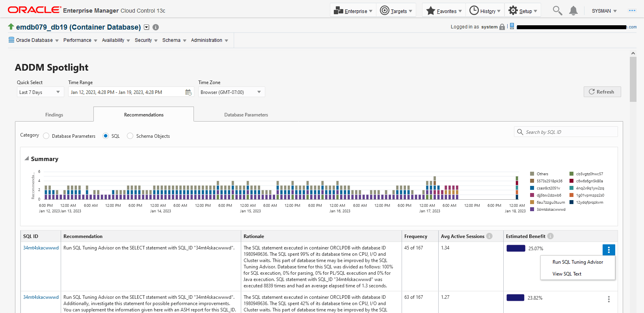This screenshot has width=644, height=313.
Task: Open the notifications bell icon
Action: [573, 11]
